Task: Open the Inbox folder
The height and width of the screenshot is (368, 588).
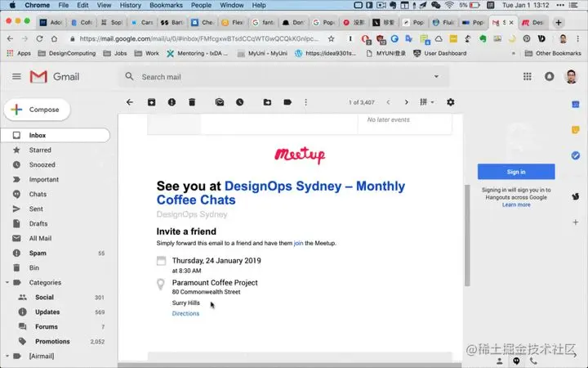Action: (x=56, y=135)
